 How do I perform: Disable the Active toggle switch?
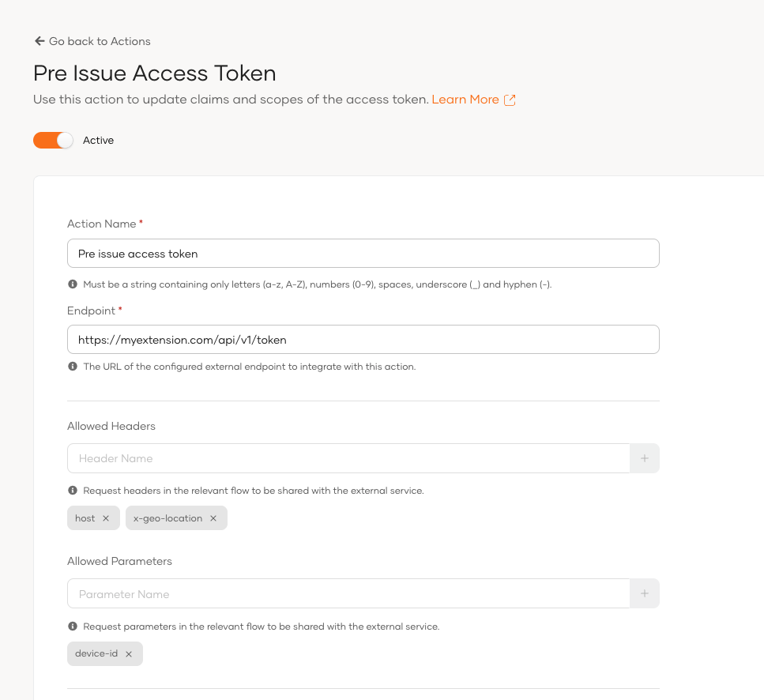(x=53, y=140)
